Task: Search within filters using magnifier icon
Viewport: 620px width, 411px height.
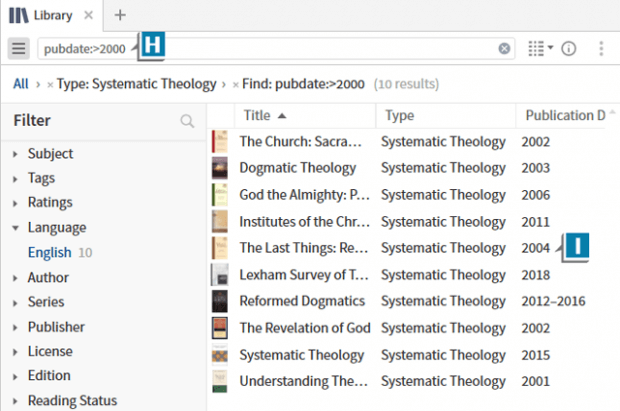Action: (186, 121)
